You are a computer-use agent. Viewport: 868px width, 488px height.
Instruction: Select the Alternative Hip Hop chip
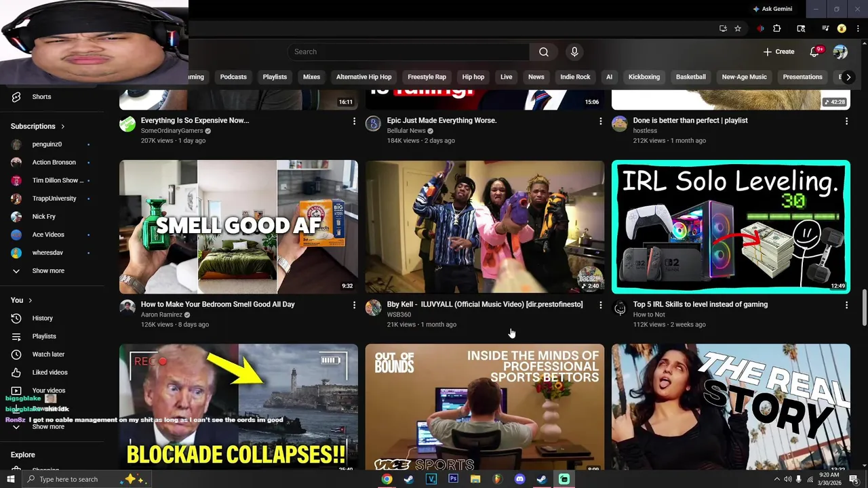(363, 77)
